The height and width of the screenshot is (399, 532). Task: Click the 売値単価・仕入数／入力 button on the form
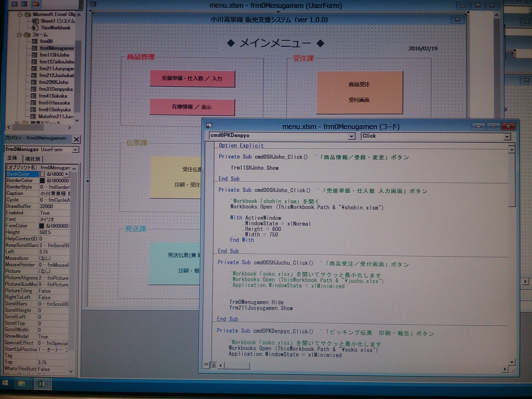192,79
